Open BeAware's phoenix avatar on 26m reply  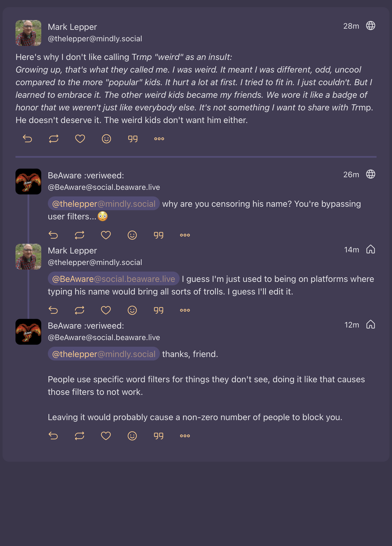tap(28, 182)
